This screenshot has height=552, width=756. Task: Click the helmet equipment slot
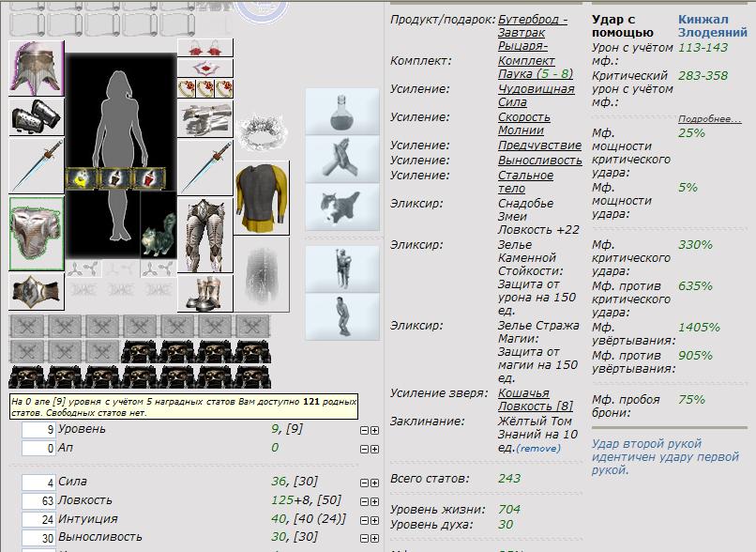pos(37,67)
